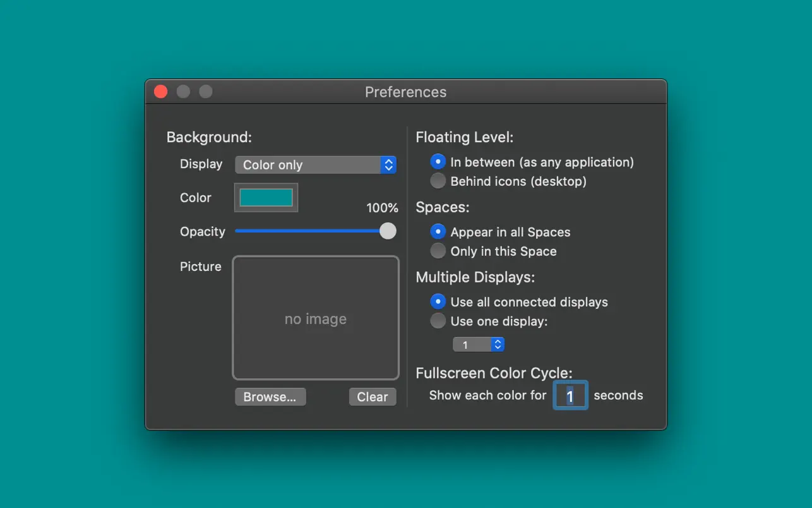Click the Browse… button
Screen dimensions: 812x508
pos(270,397)
